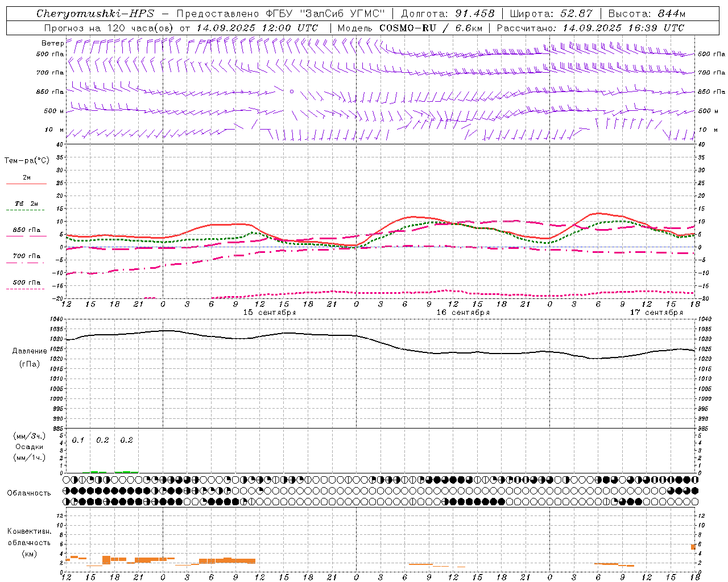Select the Модель COSMO-RU / 6.6км text

point(410,28)
